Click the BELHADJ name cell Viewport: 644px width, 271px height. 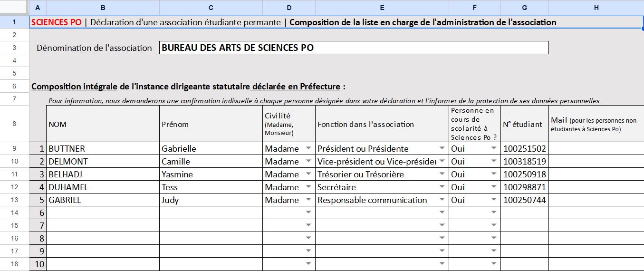pos(102,174)
